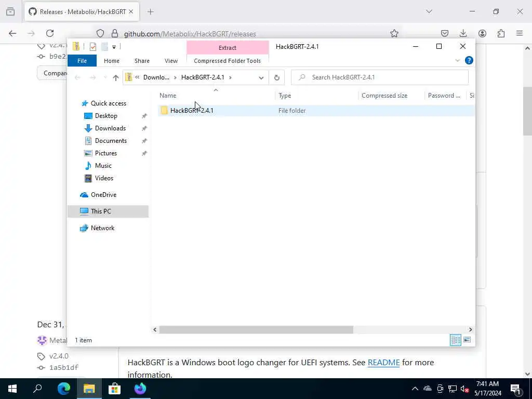This screenshot has width=532, height=399.
Task: Unpin Downloads using its pin icon
Action: [144, 129]
